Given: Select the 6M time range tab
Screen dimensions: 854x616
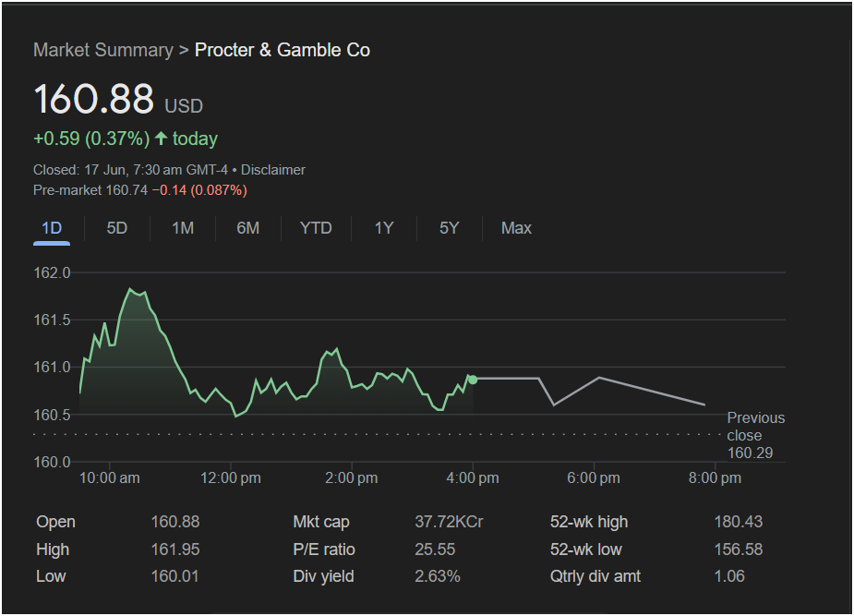Looking at the screenshot, I should click(x=247, y=228).
